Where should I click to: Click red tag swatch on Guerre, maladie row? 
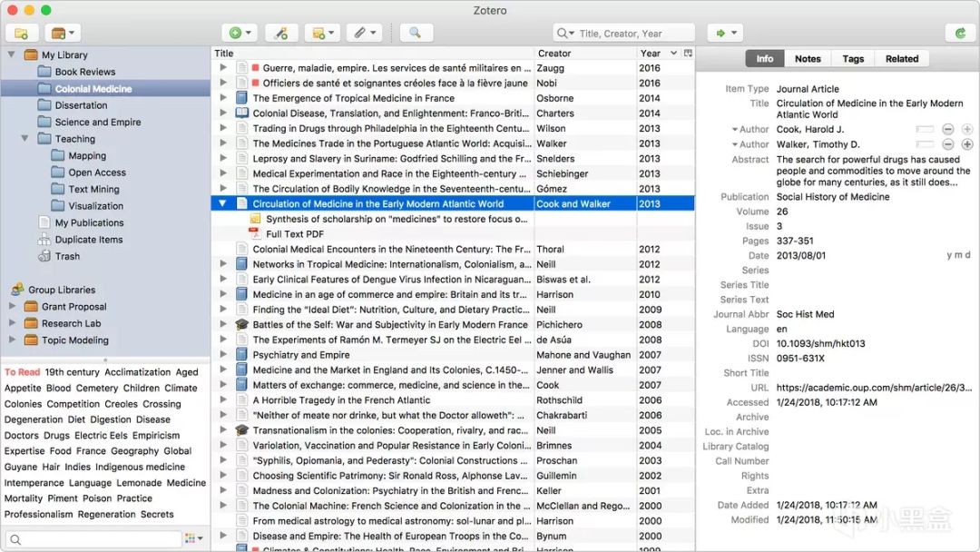click(256, 67)
